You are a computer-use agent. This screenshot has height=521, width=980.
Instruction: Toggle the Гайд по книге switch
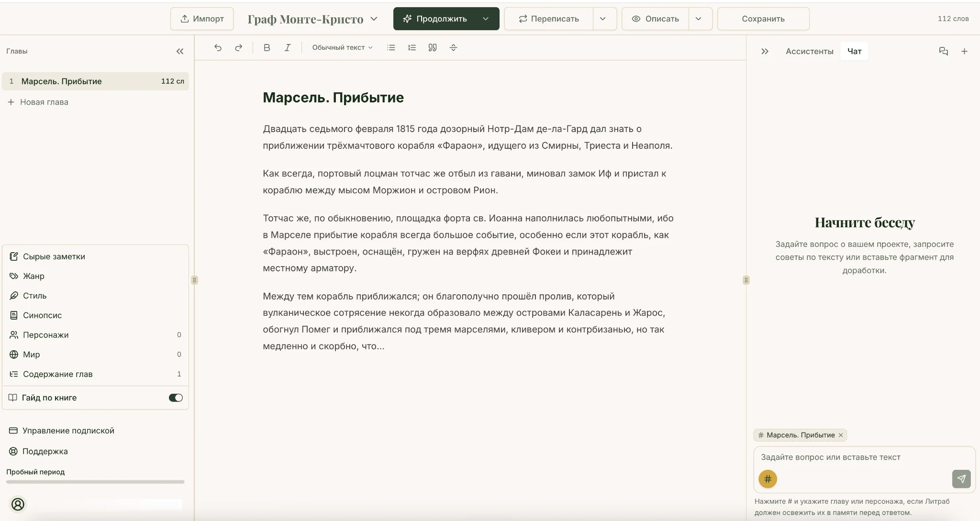[x=176, y=398]
